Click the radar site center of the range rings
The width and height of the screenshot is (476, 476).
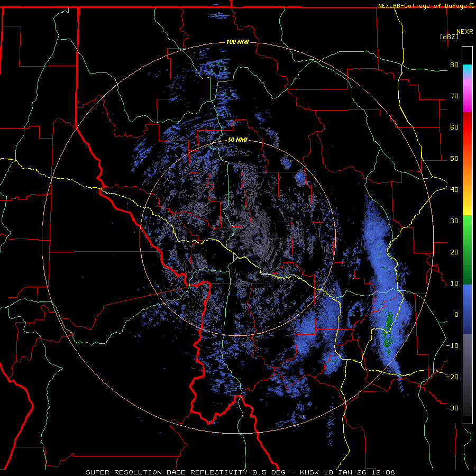237,237
